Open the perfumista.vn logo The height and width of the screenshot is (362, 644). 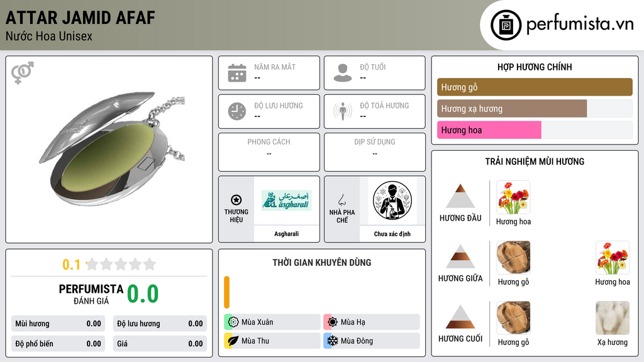(x=562, y=25)
